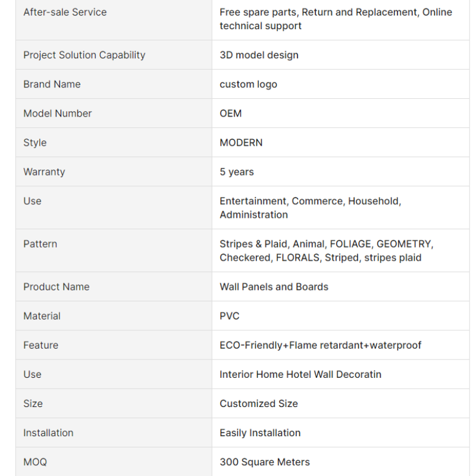Click the MODERN style value

241,142
